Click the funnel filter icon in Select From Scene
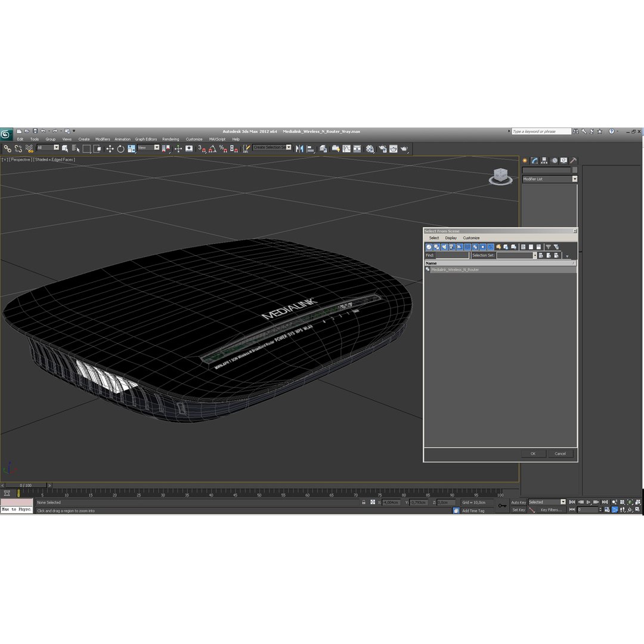 point(548,247)
